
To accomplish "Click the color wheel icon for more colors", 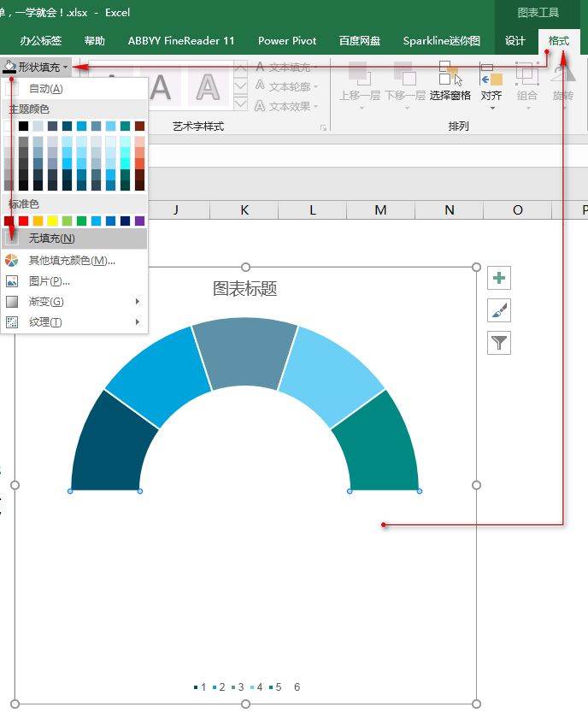I will pyautogui.click(x=12, y=261).
